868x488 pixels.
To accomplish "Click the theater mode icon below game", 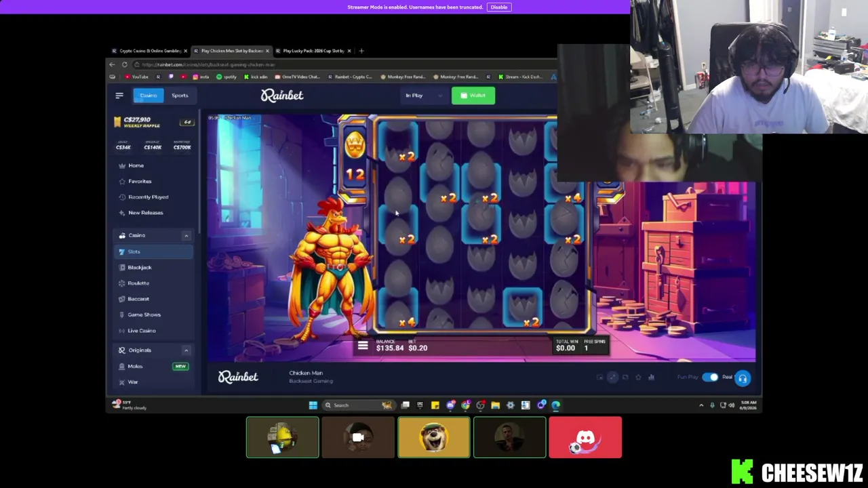I will coord(625,378).
